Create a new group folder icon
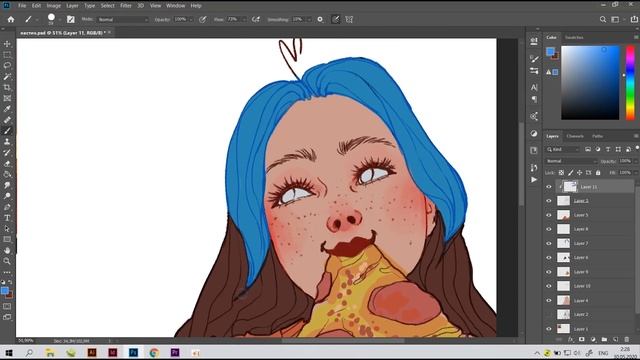640x360 pixels. pos(604,339)
